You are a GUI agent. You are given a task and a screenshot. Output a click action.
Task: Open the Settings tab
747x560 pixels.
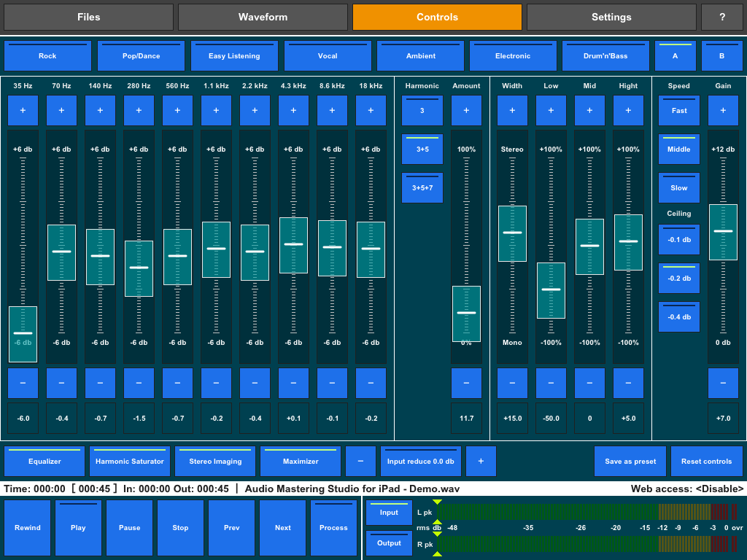pos(611,16)
